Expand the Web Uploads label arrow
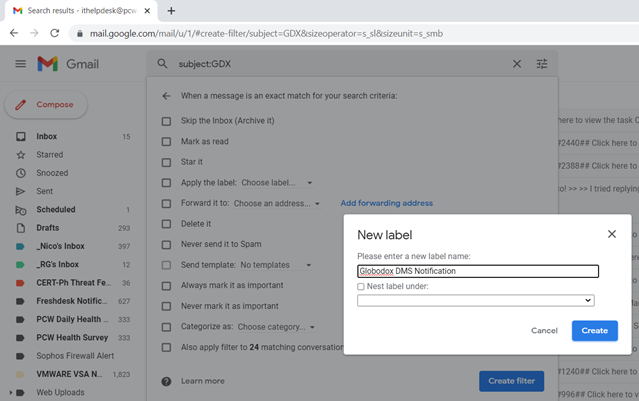This screenshot has height=401, width=639. (11, 393)
